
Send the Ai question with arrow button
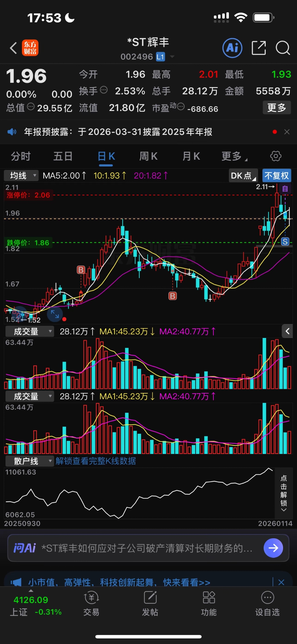coord(273,548)
